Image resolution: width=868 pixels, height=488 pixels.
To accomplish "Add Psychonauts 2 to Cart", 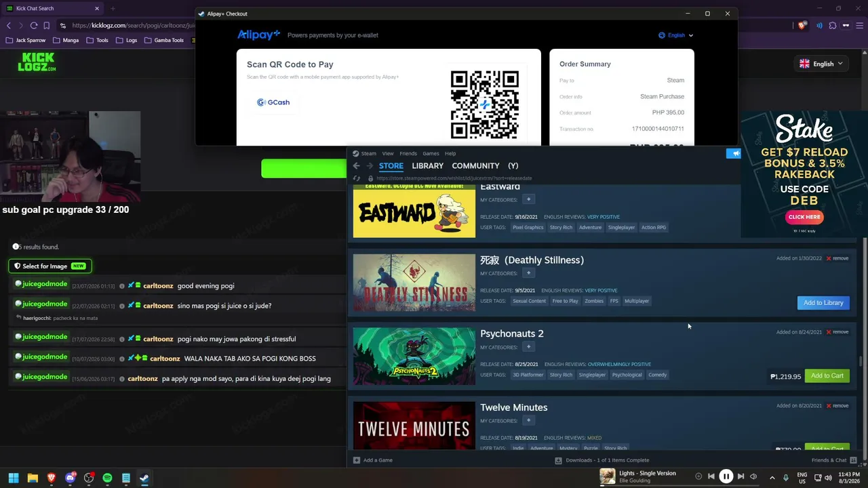I will [827, 376].
